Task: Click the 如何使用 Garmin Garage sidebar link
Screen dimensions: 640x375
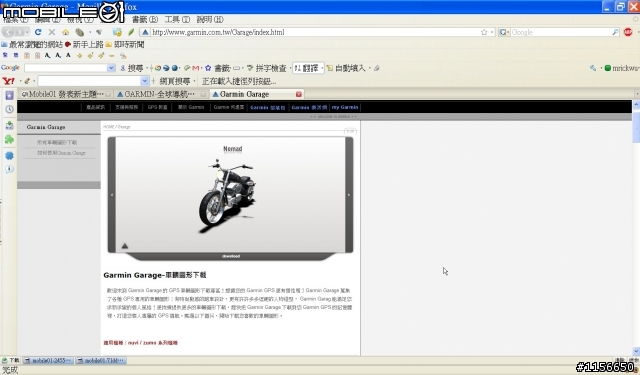Action: [61, 153]
